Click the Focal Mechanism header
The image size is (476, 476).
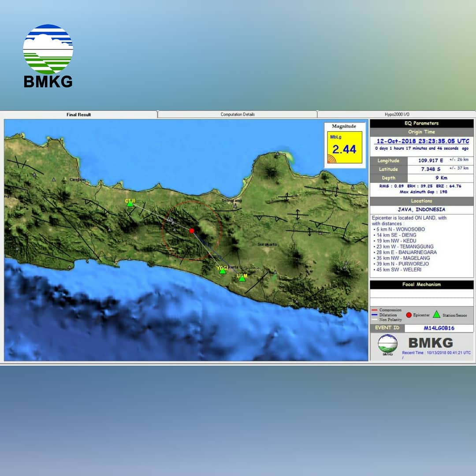[421, 284]
